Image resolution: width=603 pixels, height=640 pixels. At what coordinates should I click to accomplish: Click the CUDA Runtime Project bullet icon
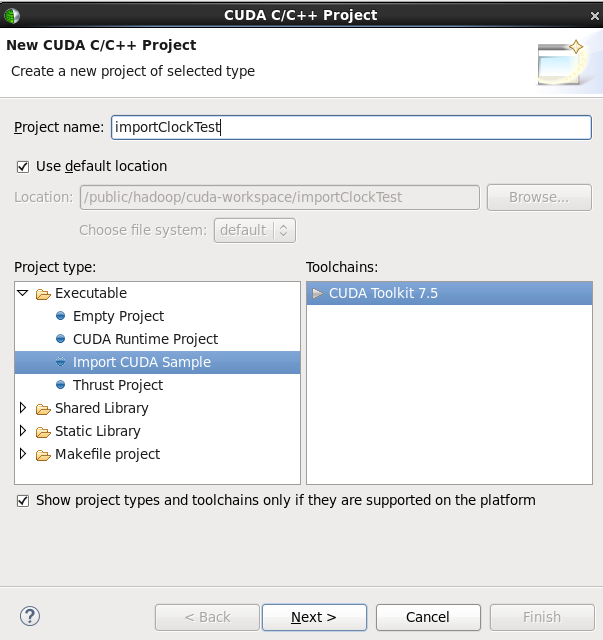[x=61, y=340]
